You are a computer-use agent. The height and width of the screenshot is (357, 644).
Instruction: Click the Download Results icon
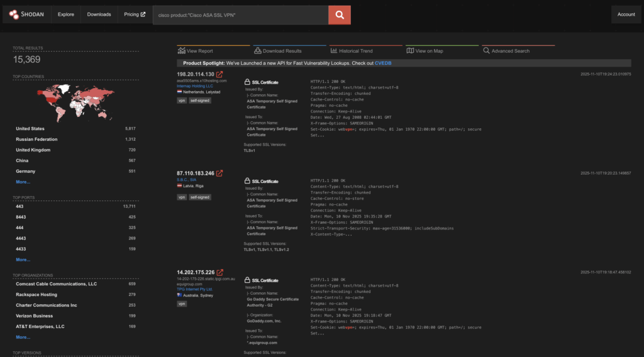point(258,51)
